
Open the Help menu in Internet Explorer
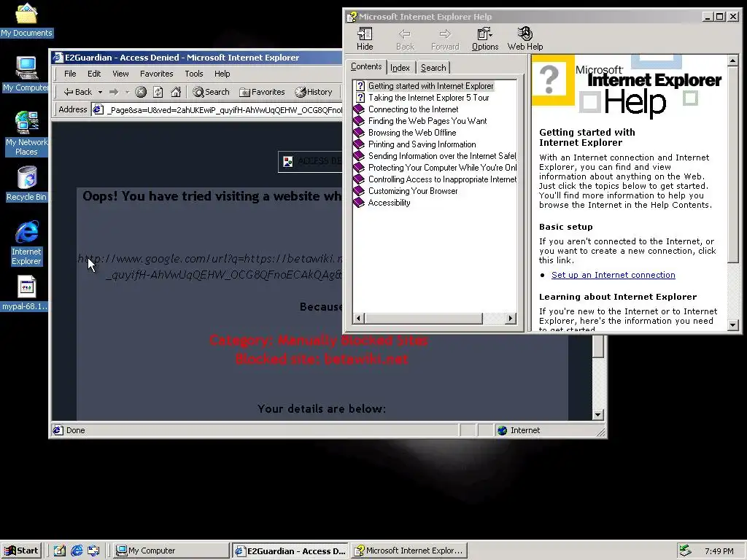pyautogui.click(x=222, y=74)
